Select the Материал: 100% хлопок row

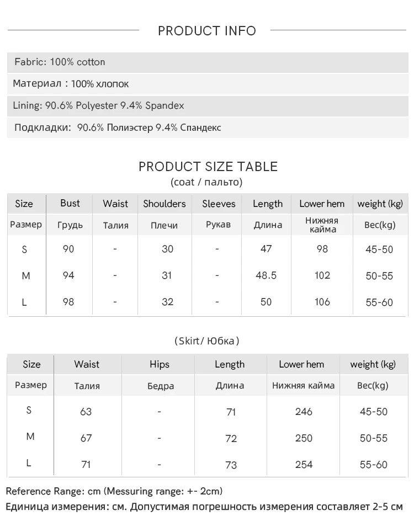pyautogui.click(x=208, y=84)
